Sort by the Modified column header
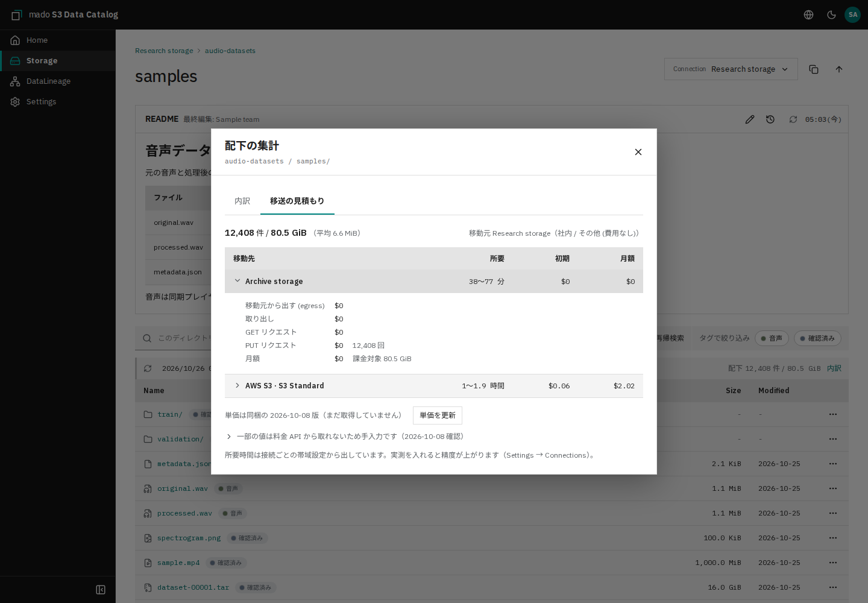868x603 pixels. pyautogui.click(x=774, y=391)
